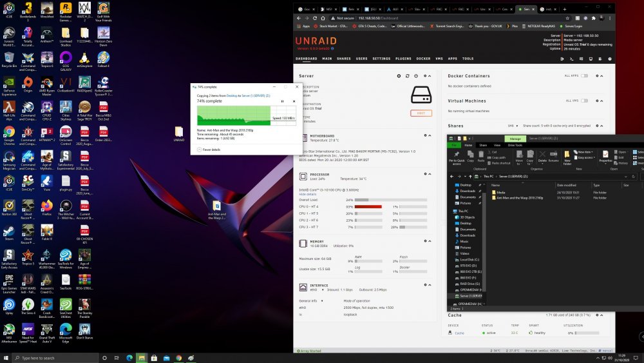Open the Unraid help question mark icon

[x=610, y=59]
